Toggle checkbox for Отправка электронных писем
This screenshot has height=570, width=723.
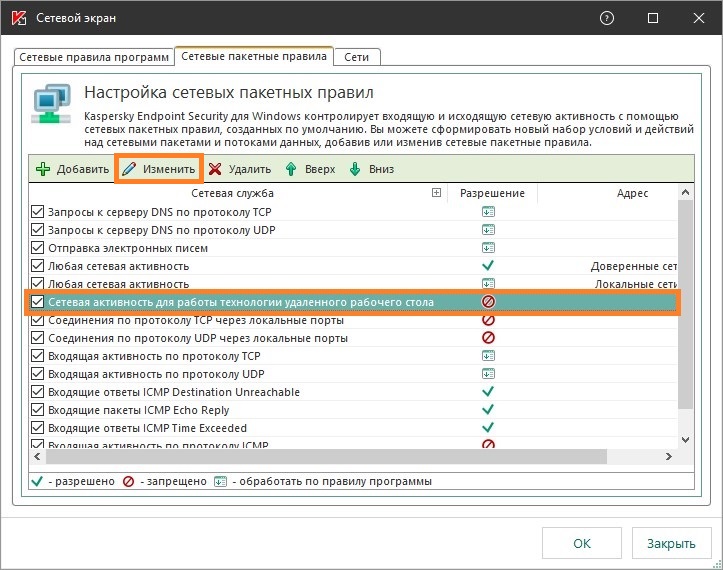point(38,248)
